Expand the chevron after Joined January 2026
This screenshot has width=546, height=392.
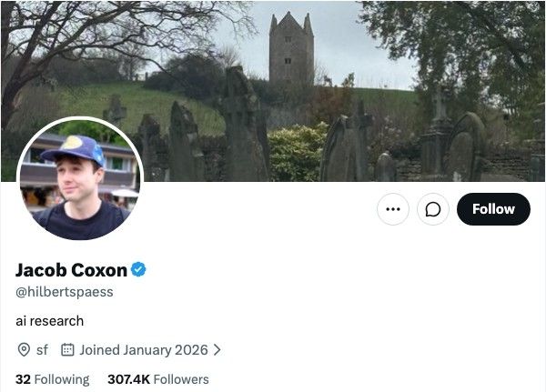coord(217,350)
